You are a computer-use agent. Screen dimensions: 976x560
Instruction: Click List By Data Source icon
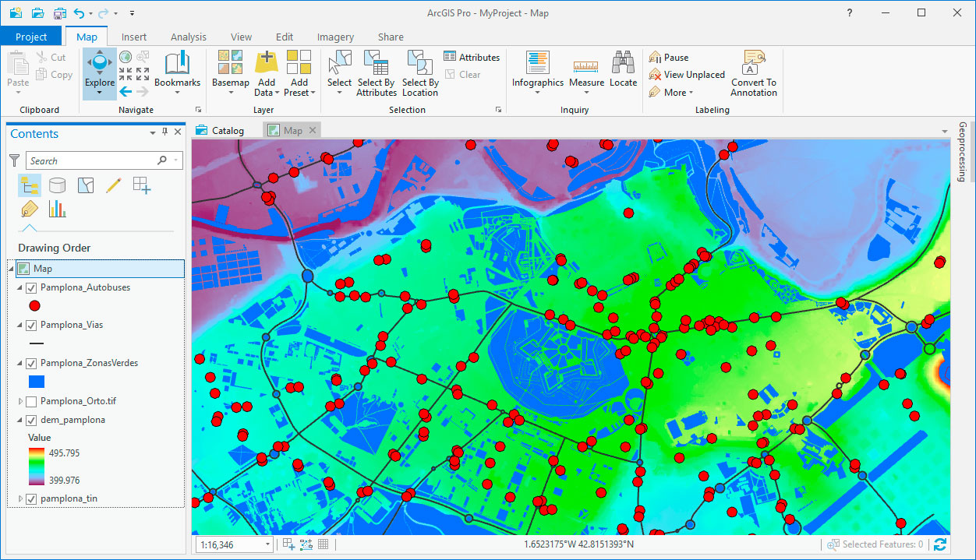(57, 185)
